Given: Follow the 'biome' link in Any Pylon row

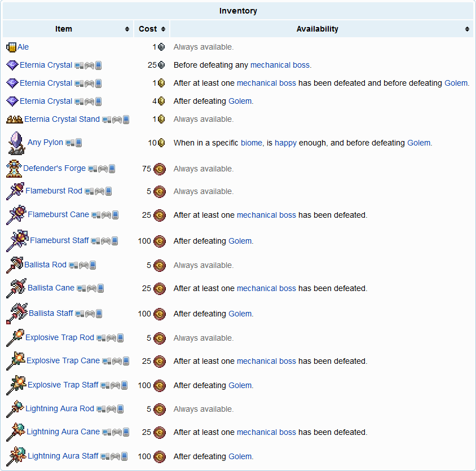Looking at the screenshot, I should pos(252,143).
